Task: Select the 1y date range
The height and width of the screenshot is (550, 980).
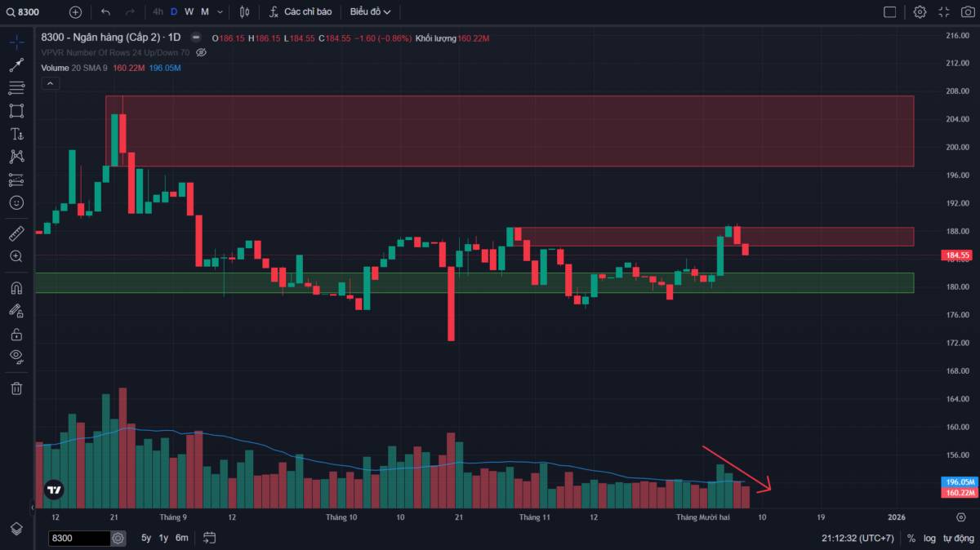Action: click(x=163, y=538)
